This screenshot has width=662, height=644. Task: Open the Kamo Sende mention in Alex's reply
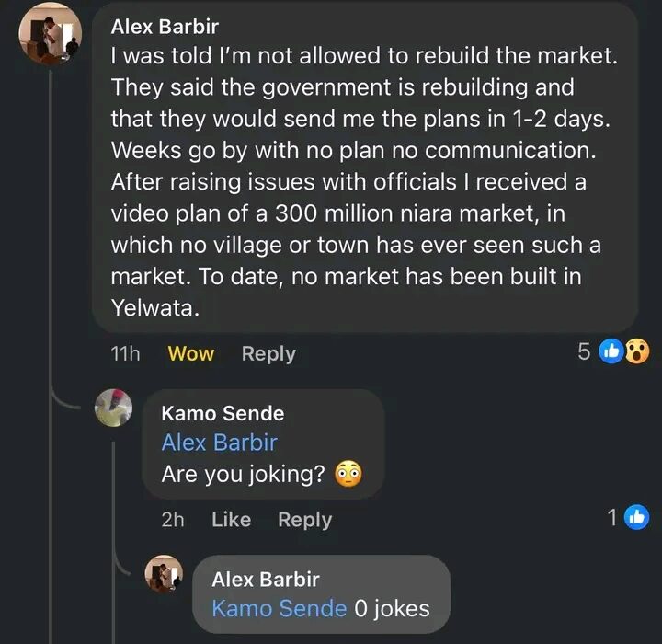(x=279, y=608)
